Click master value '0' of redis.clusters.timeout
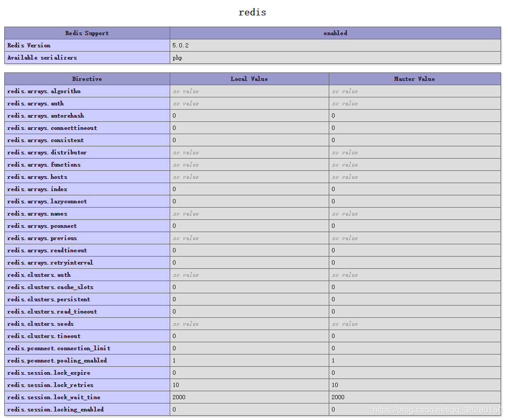 point(334,336)
